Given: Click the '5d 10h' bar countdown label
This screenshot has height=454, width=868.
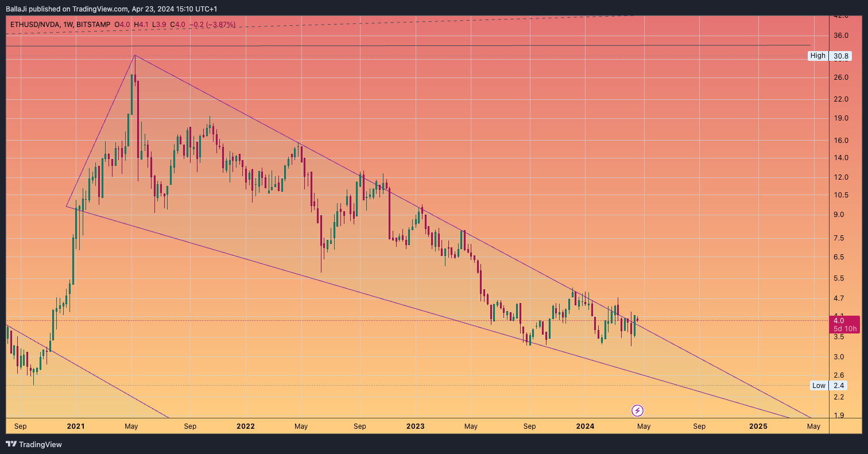Looking at the screenshot, I should pyautogui.click(x=845, y=329).
